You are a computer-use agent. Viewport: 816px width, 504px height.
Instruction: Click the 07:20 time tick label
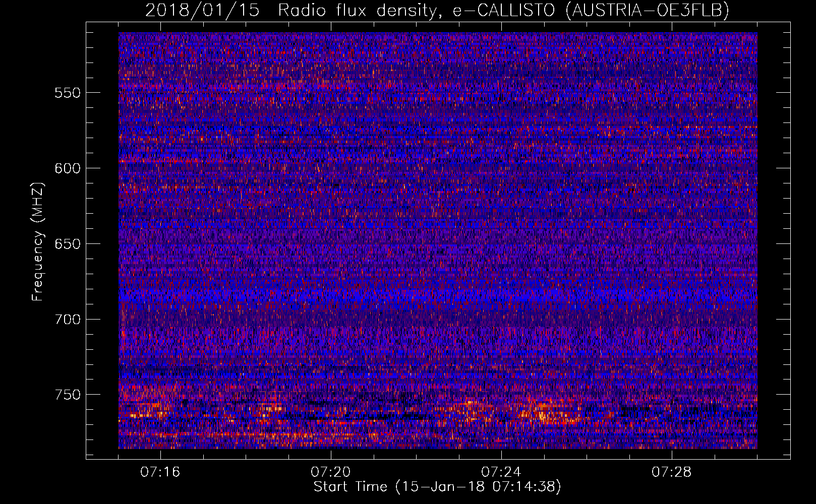(331, 472)
